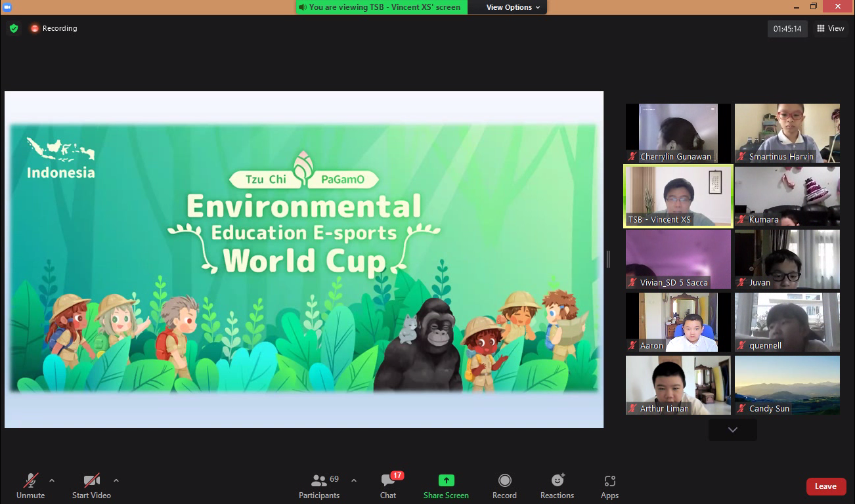
Task: Select quennell's video tile
Action: 787,322
